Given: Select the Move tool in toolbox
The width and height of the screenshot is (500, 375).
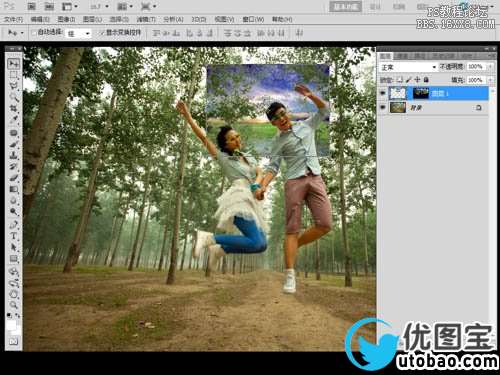Looking at the screenshot, I should [14, 63].
